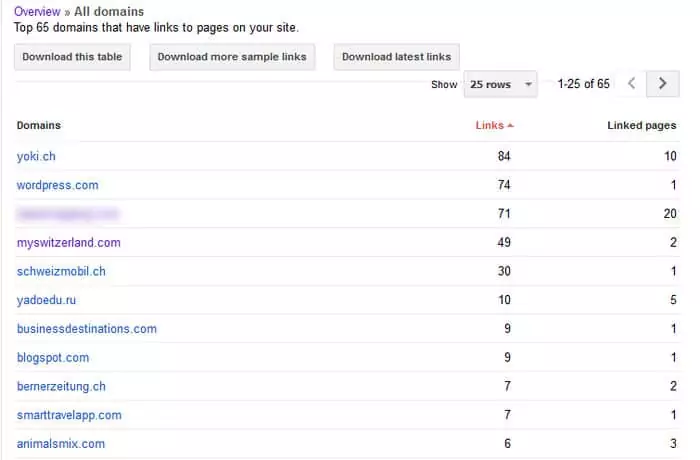
Task: Click the 1-25 of 65 page indicator
Action: pos(583,84)
